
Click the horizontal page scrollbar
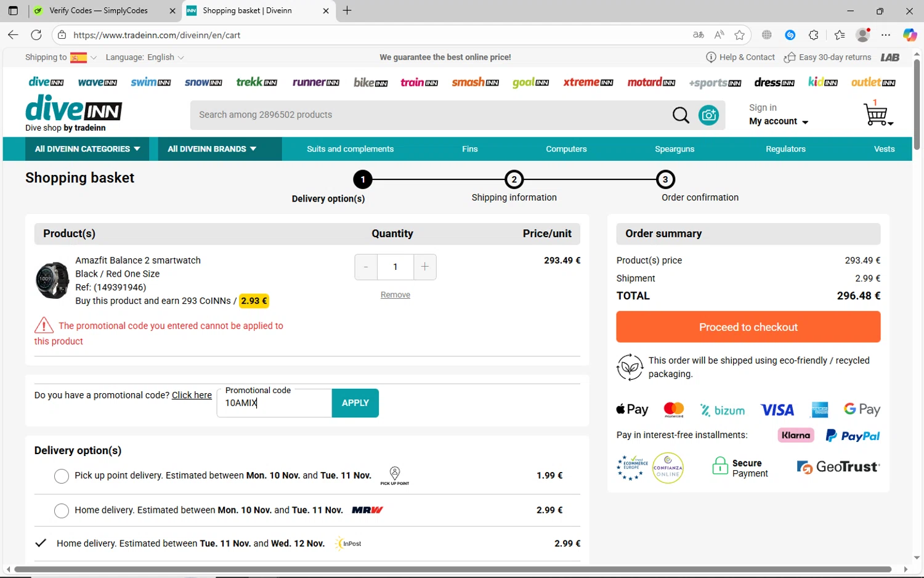tap(453, 569)
